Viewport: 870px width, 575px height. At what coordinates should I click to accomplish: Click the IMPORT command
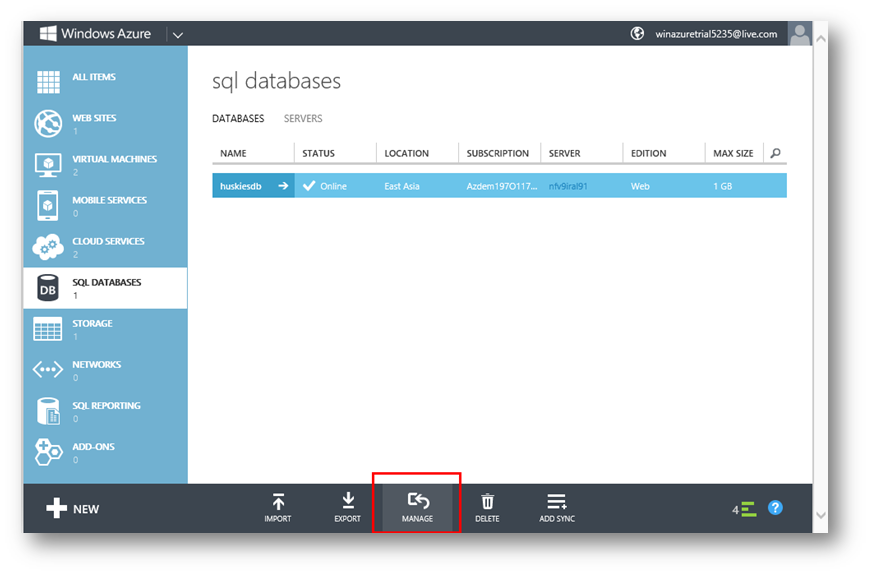278,507
